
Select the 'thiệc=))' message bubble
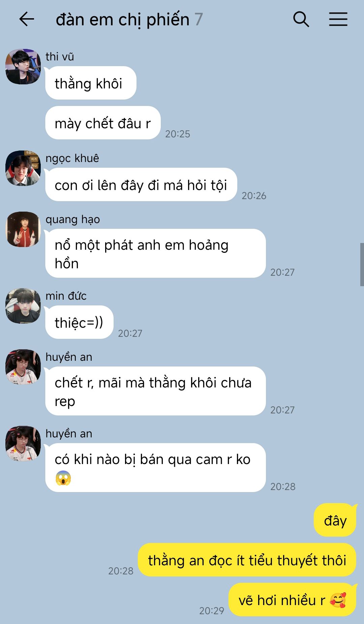tap(79, 322)
